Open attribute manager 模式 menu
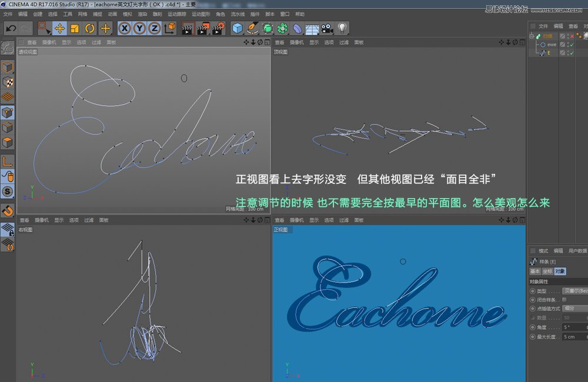 (543, 251)
